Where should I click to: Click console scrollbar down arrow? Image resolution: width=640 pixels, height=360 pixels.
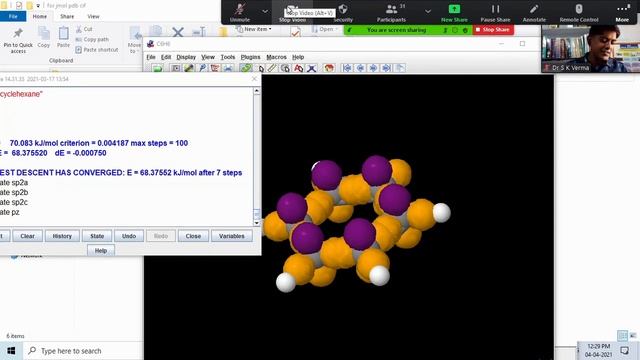pos(257,223)
